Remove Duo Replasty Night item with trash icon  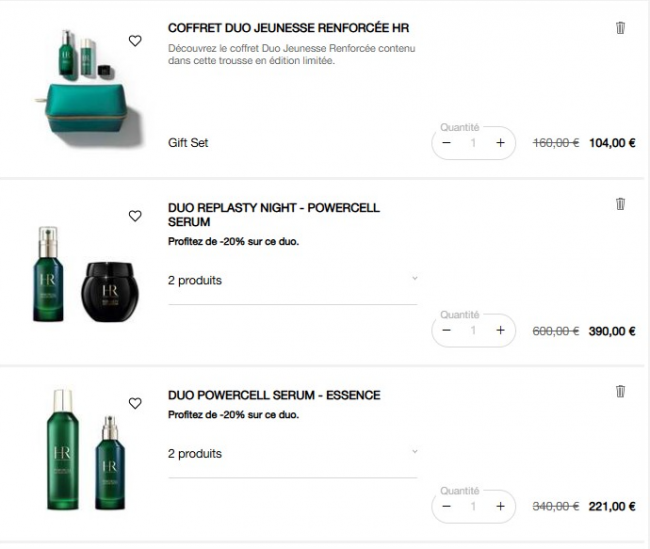(620, 204)
